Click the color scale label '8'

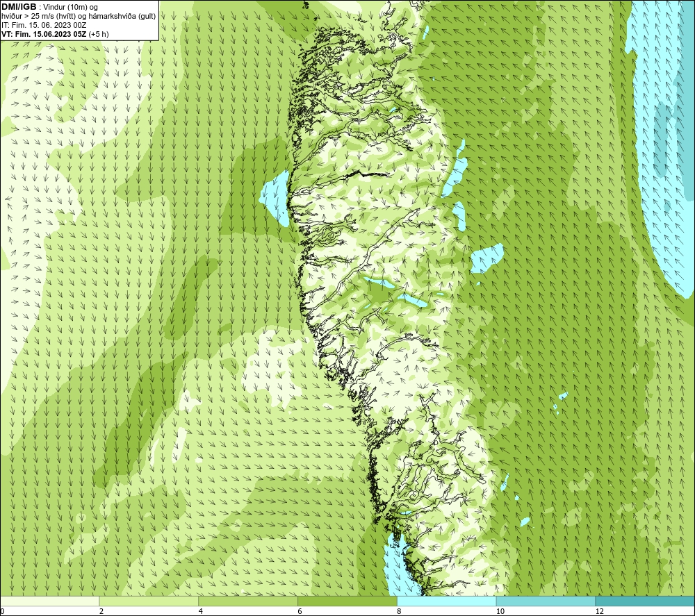[400, 612]
